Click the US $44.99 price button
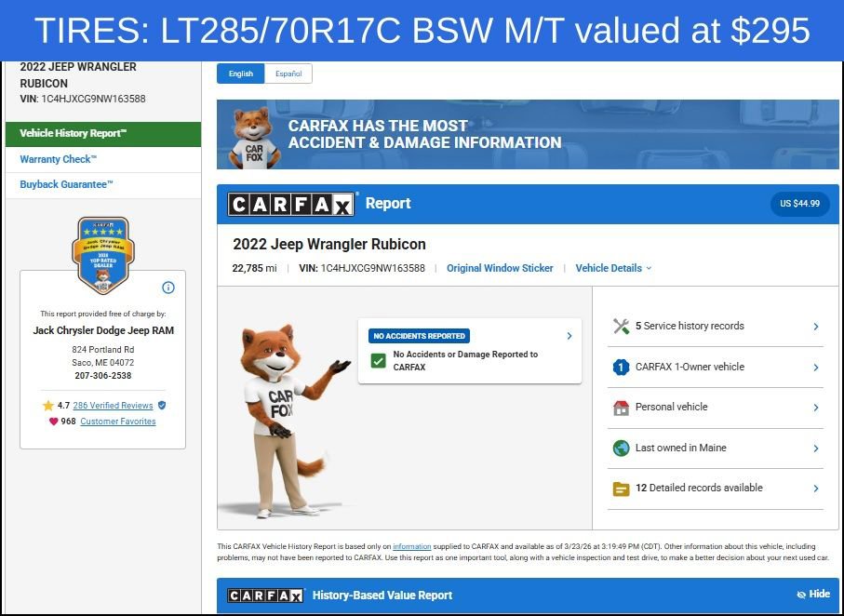The width and height of the screenshot is (844, 616). coord(799,204)
